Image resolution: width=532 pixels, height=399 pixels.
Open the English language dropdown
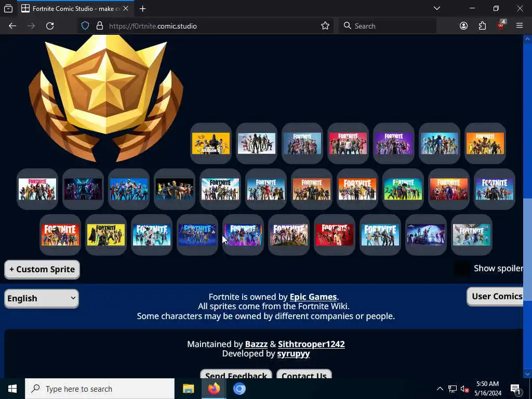(42, 299)
